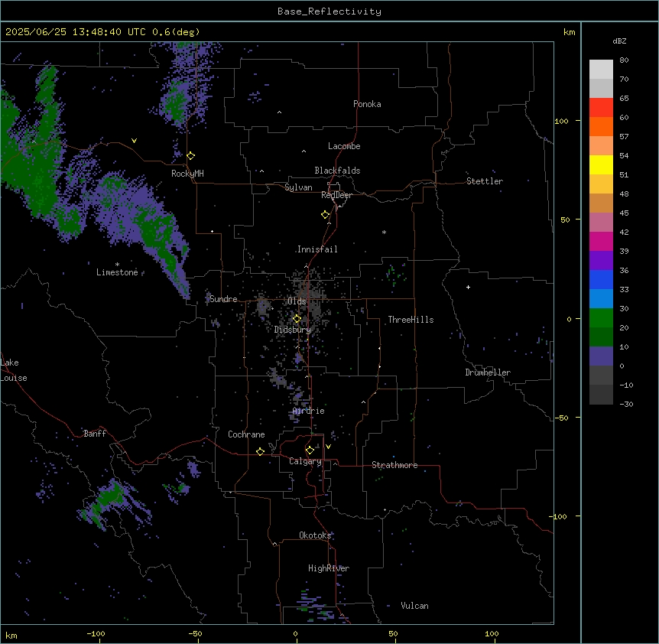Click the yellow diamond marker beside RockyMH
The width and height of the screenshot is (659, 644).
coord(190,156)
